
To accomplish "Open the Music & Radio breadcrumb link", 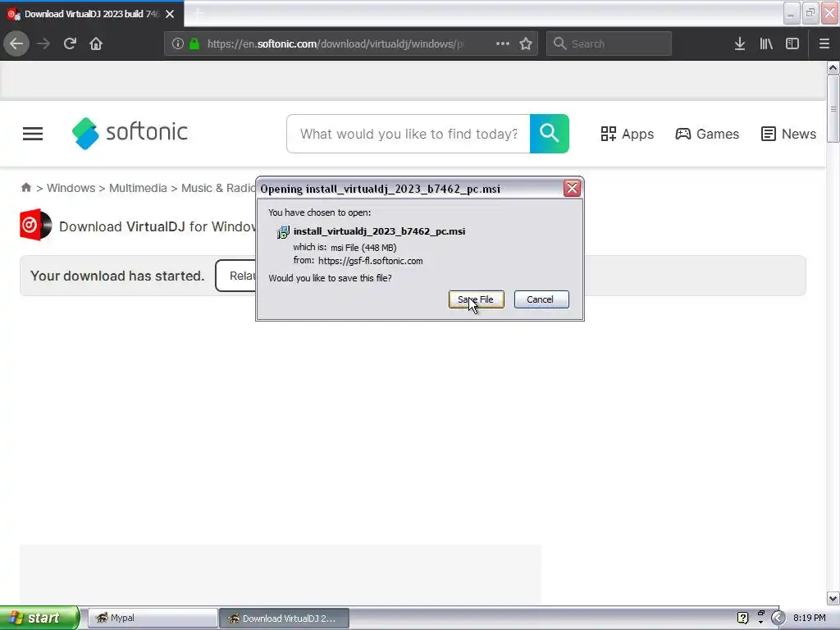I will click(218, 188).
